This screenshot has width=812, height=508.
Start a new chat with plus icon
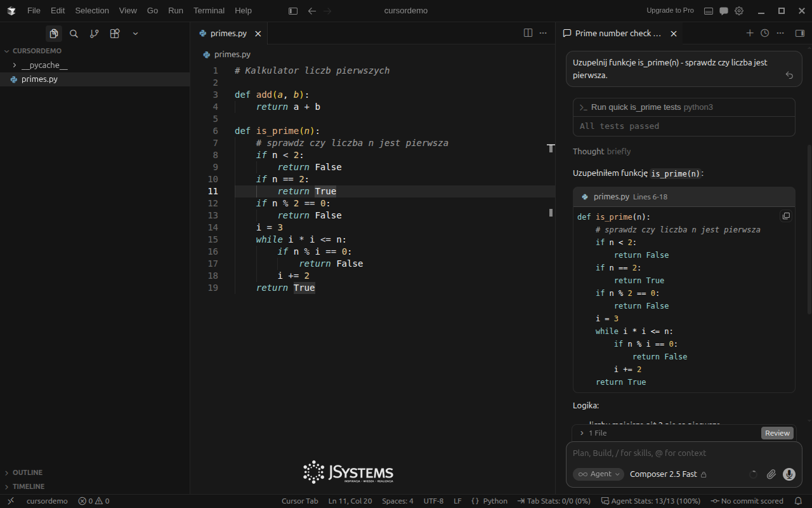[750, 33]
